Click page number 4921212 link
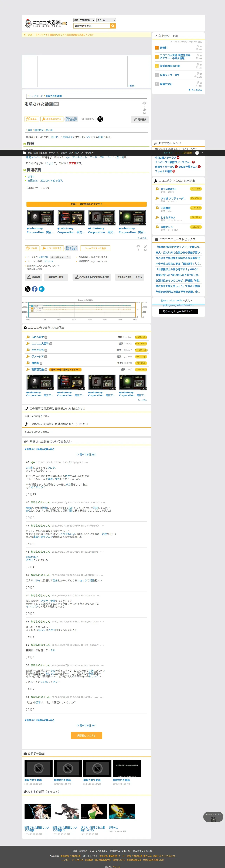The width and height of the screenshot is (225, 868). (44, 257)
